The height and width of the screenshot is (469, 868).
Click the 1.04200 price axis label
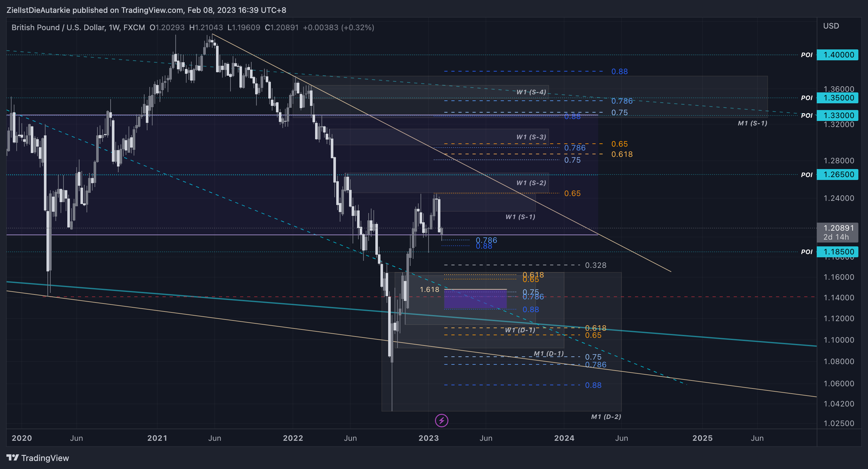(839, 404)
